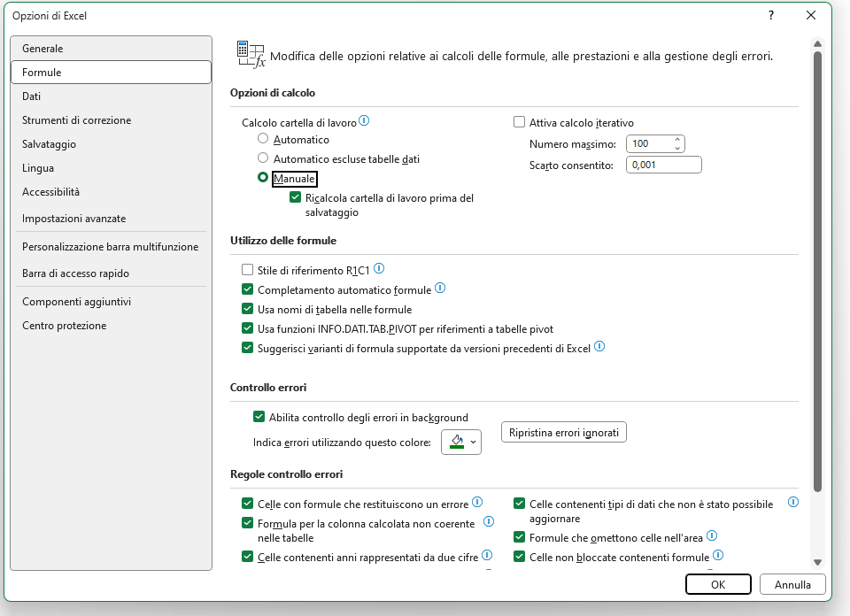Toggle Celle contenenti anni rappresentati da due cifre
Screen dimensions: 850x616
click(248, 557)
